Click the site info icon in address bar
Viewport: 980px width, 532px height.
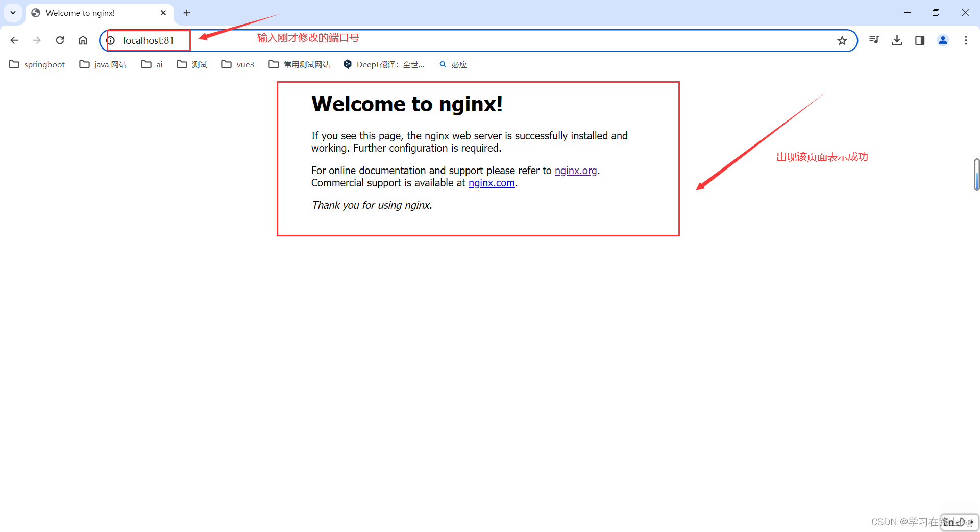(111, 40)
